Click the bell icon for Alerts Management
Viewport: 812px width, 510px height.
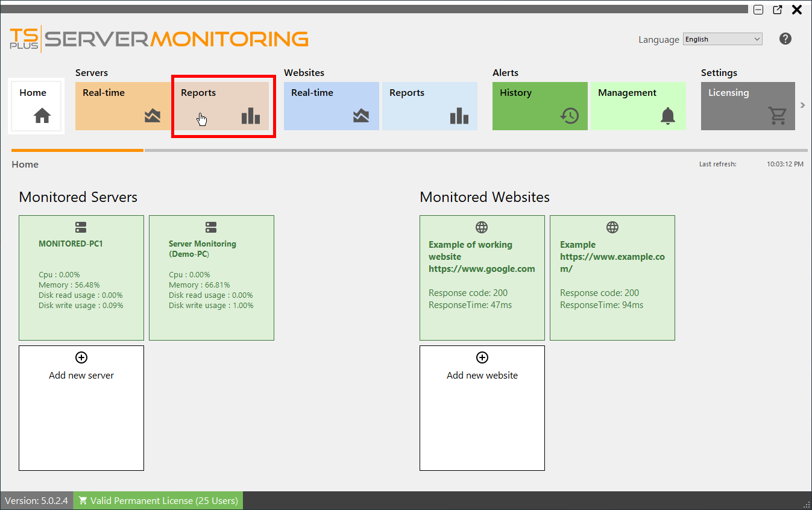[x=666, y=116]
